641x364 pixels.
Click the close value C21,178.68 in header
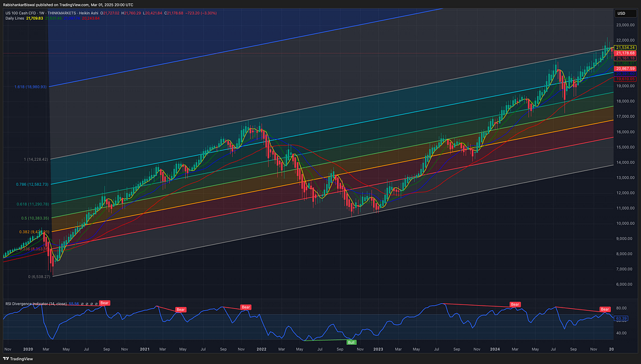click(x=174, y=13)
